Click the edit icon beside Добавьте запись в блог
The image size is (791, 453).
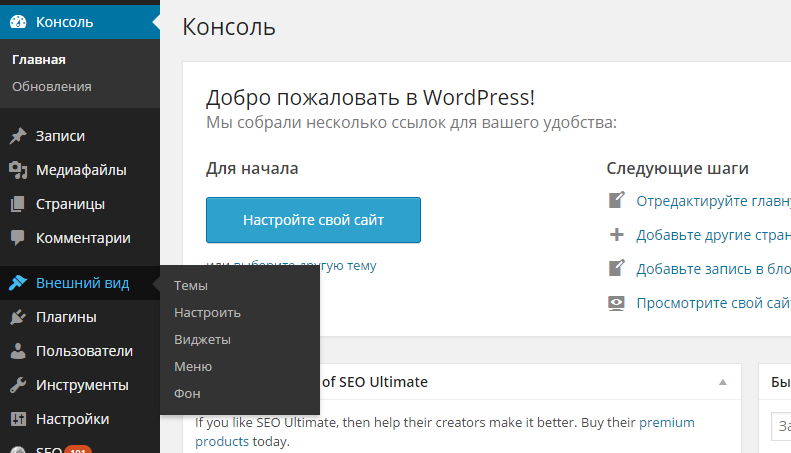click(616, 268)
